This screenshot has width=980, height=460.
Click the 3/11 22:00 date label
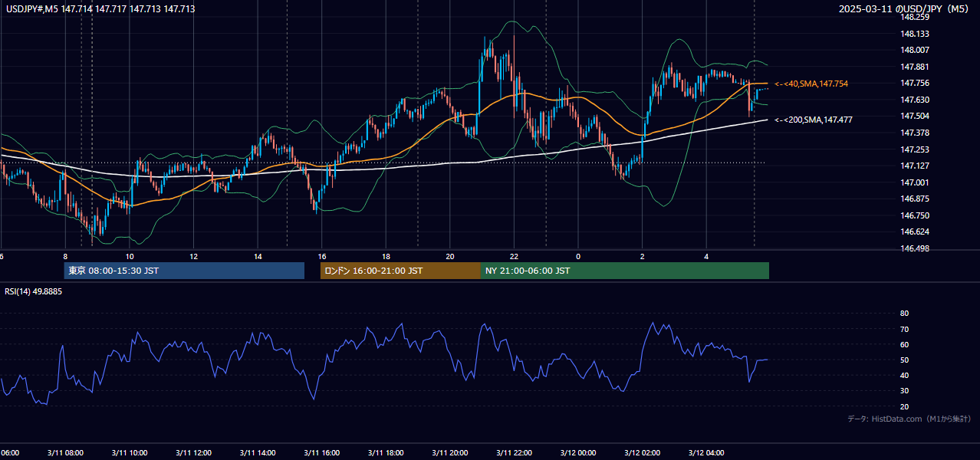[x=515, y=453]
